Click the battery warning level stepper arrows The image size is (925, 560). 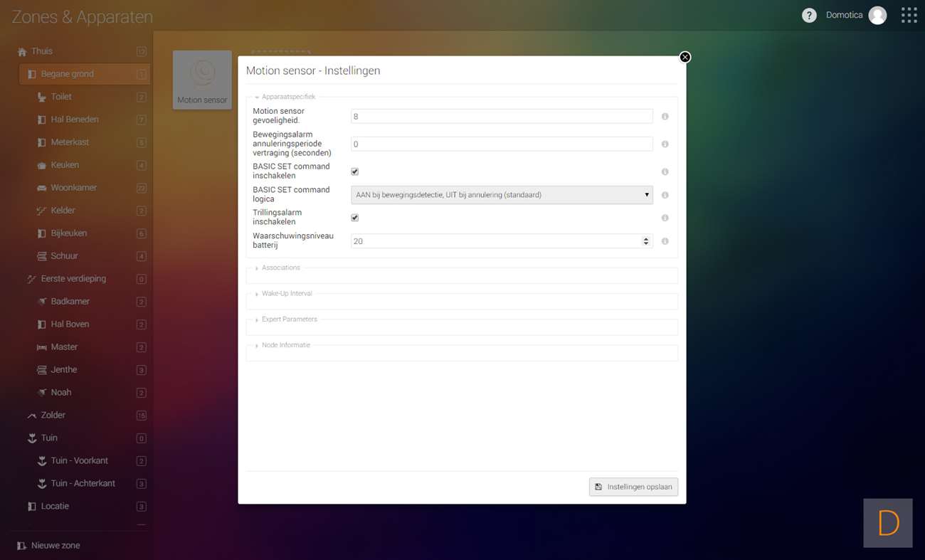pyautogui.click(x=646, y=241)
